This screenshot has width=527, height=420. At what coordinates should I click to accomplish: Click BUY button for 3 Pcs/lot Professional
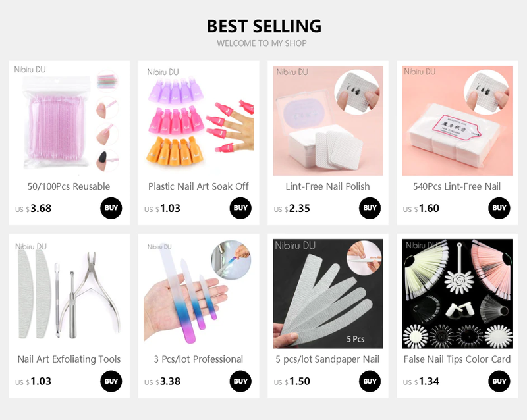240,381
